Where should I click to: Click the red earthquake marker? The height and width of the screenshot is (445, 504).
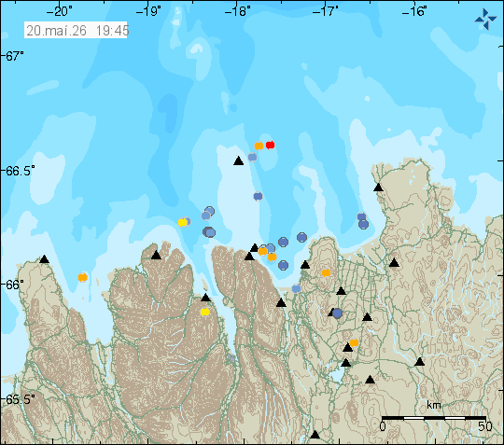point(270,145)
